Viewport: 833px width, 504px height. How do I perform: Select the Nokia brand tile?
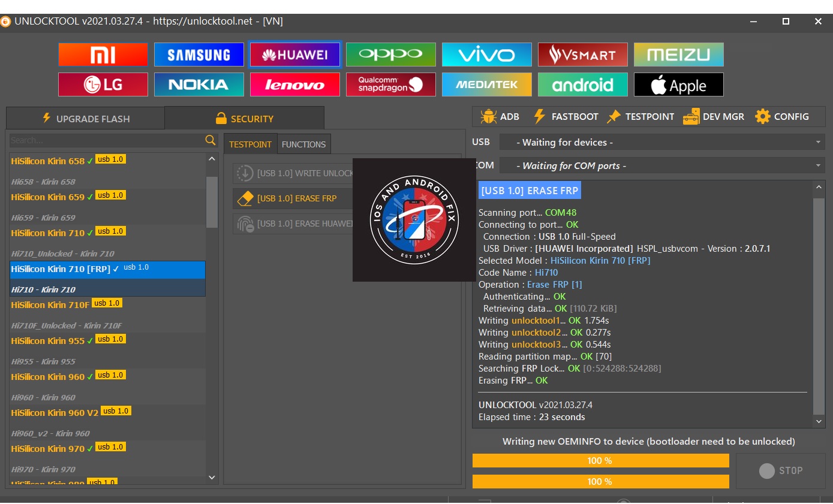[x=199, y=84]
